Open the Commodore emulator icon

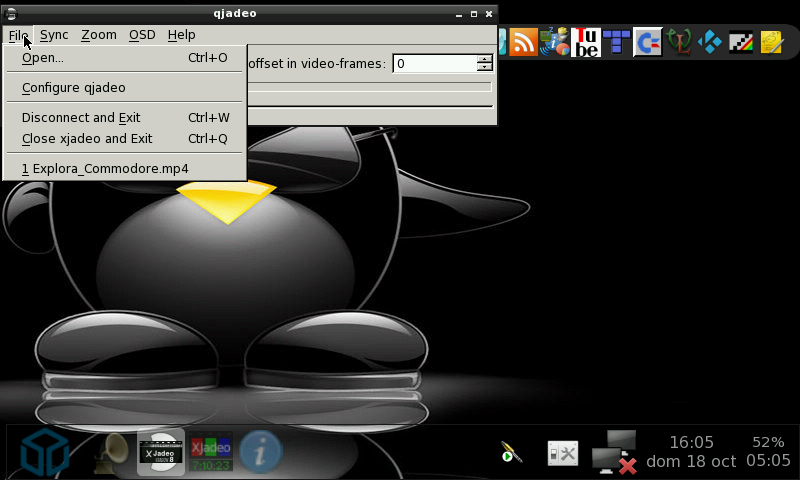648,42
